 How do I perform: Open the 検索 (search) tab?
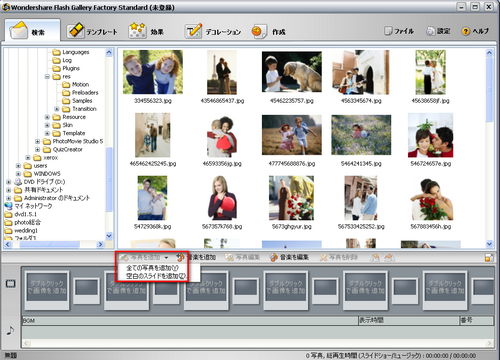(32, 31)
